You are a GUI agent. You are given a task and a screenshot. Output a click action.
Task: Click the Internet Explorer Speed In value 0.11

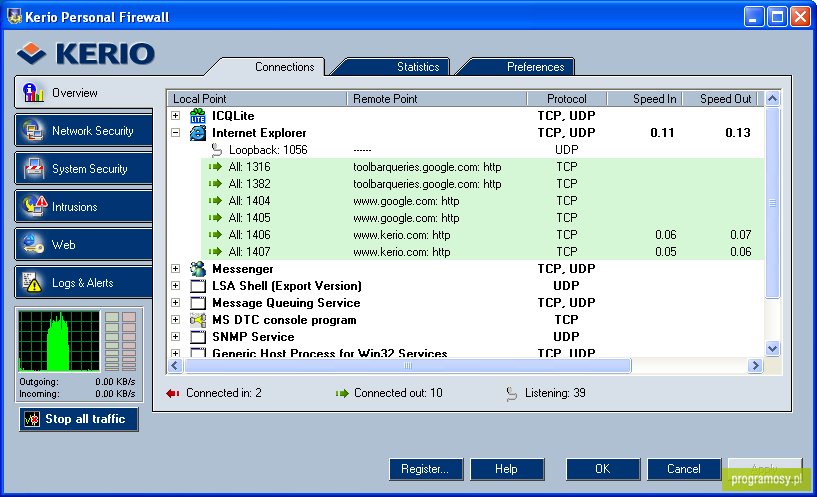point(662,133)
